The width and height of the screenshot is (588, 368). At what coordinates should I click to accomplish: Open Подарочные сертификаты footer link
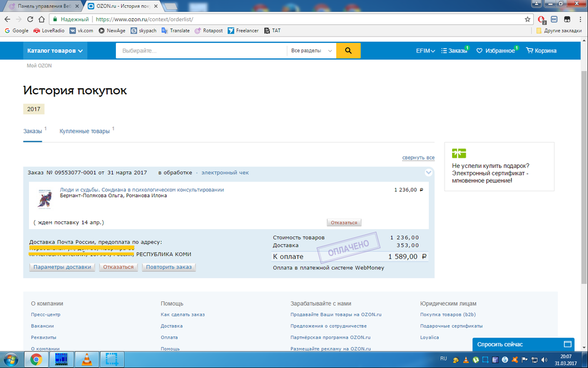click(x=452, y=326)
